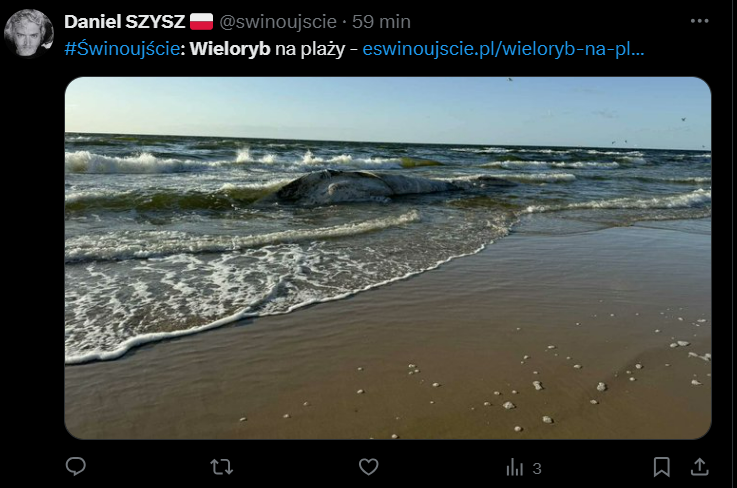Visit the @swinoujscie handle profile
This screenshot has width=737, height=488.
(278, 22)
